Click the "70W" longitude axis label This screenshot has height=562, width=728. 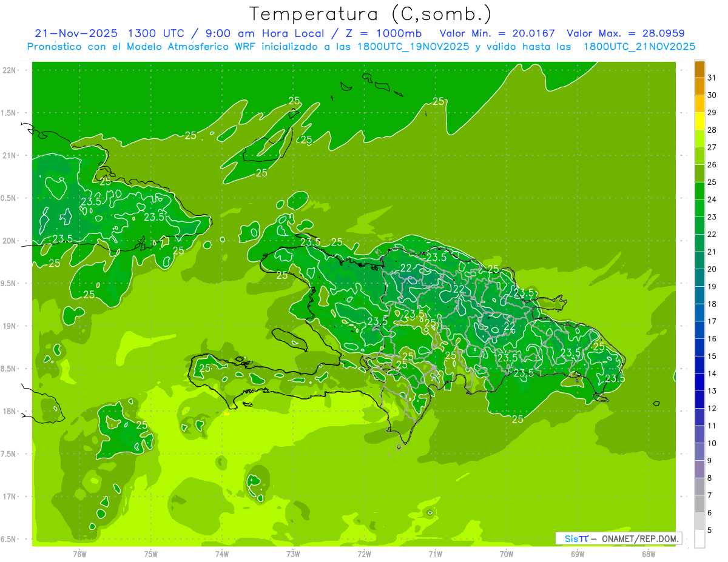coord(507,554)
